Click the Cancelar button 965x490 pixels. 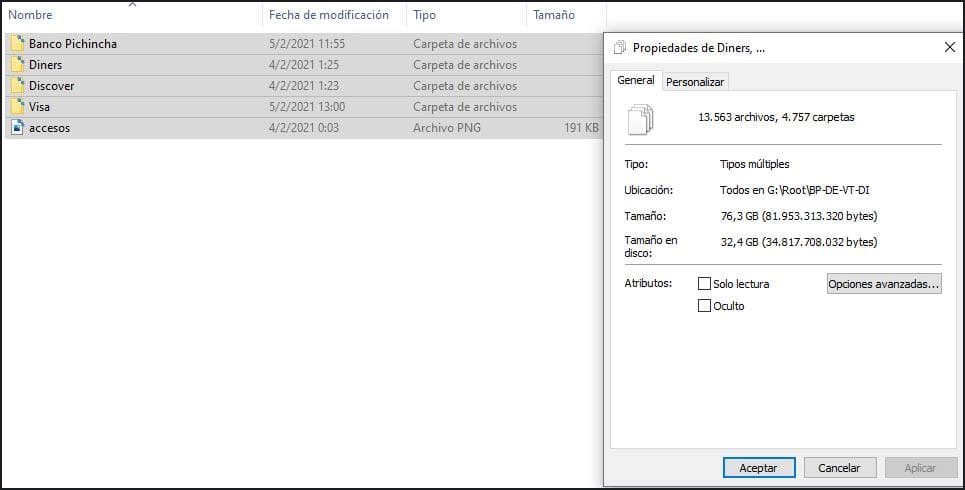(839, 468)
